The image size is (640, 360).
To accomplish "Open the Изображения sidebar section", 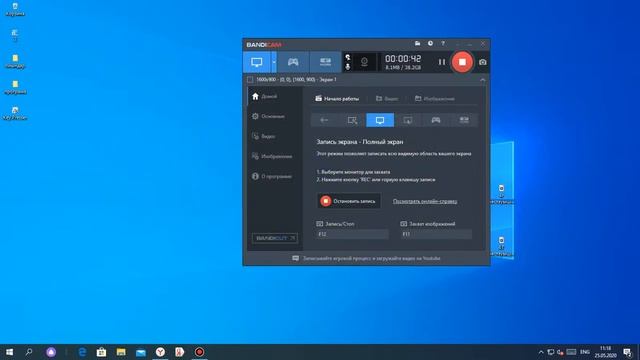I will pyautogui.click(x=275, y=156).
